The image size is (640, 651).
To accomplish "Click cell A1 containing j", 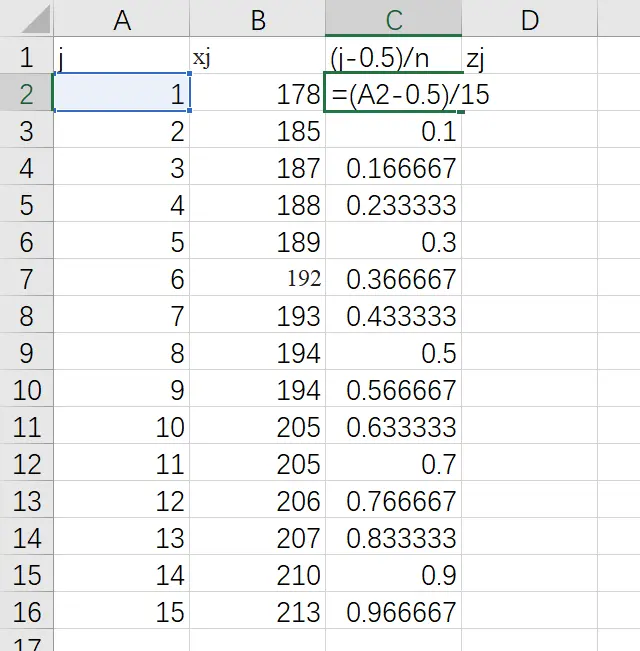I will [122, 55].
